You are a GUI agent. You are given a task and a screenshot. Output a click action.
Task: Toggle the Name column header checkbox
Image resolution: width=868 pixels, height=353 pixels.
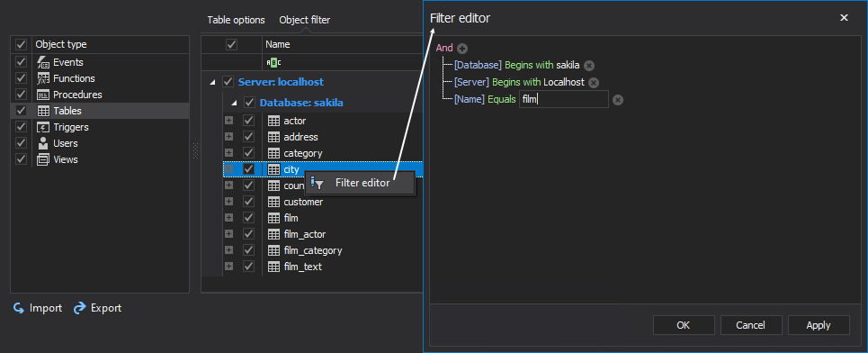pyautogui.click(x=231, y=44)
